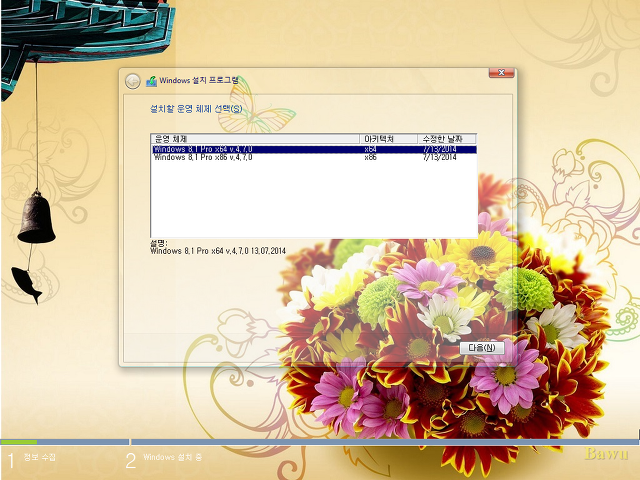Click the x64 architecture cell
Viewport: 640px width, 480px height.
370,149
